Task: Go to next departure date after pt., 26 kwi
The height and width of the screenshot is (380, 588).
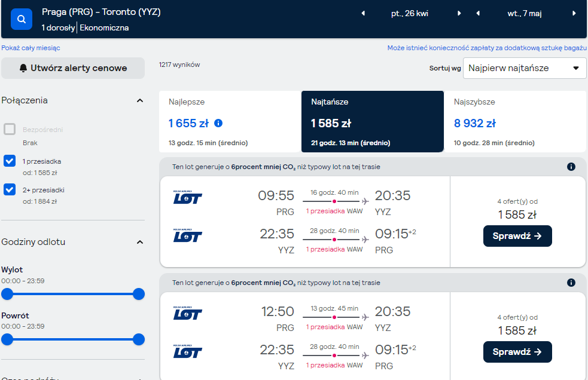Action: point(459,14)
